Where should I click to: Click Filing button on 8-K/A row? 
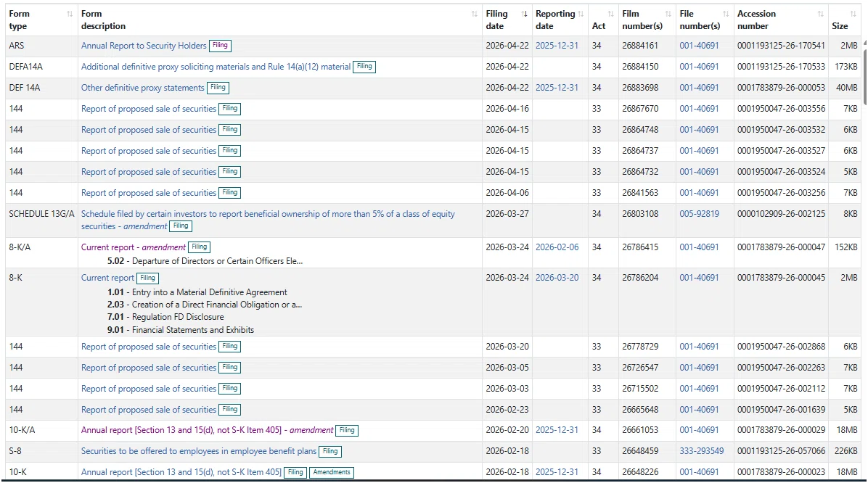(200, 247)
